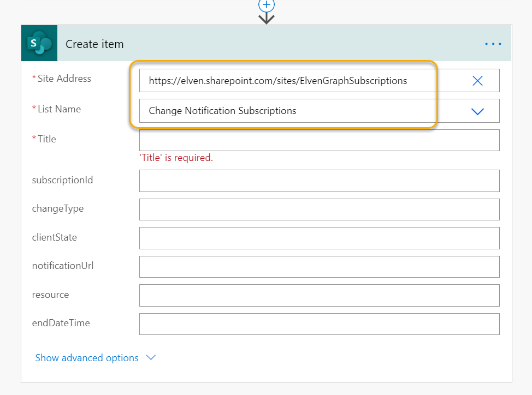
Task: Click the Site Address label
Action: click(x=64, y=79)
